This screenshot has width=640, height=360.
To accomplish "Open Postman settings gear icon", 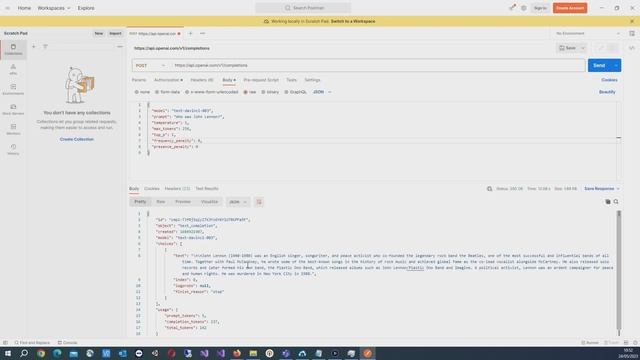I will 524,8.
